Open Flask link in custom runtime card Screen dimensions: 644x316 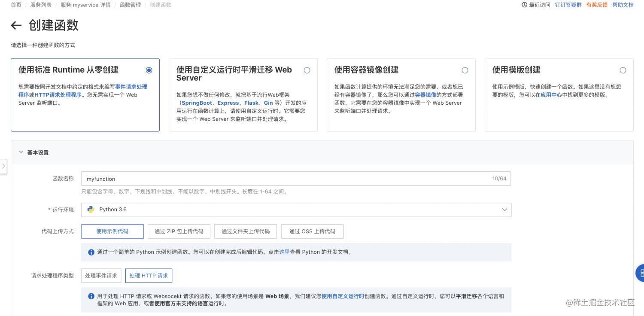coord(252,103)
